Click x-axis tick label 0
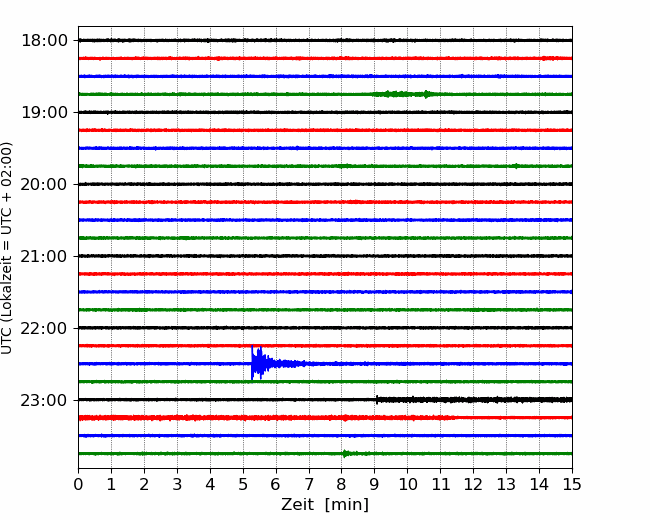The height and width of the screenshot is (520, 650). [x=78, y=484]
